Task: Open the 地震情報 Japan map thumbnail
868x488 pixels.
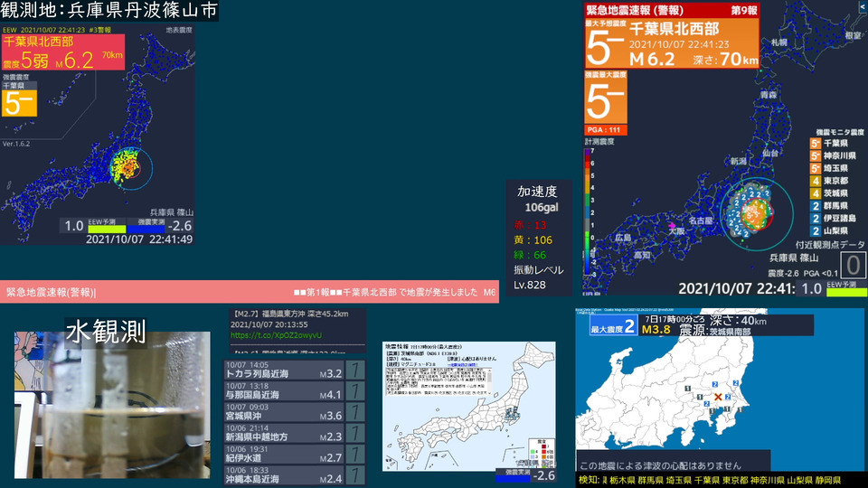Action: coord(469,406)
